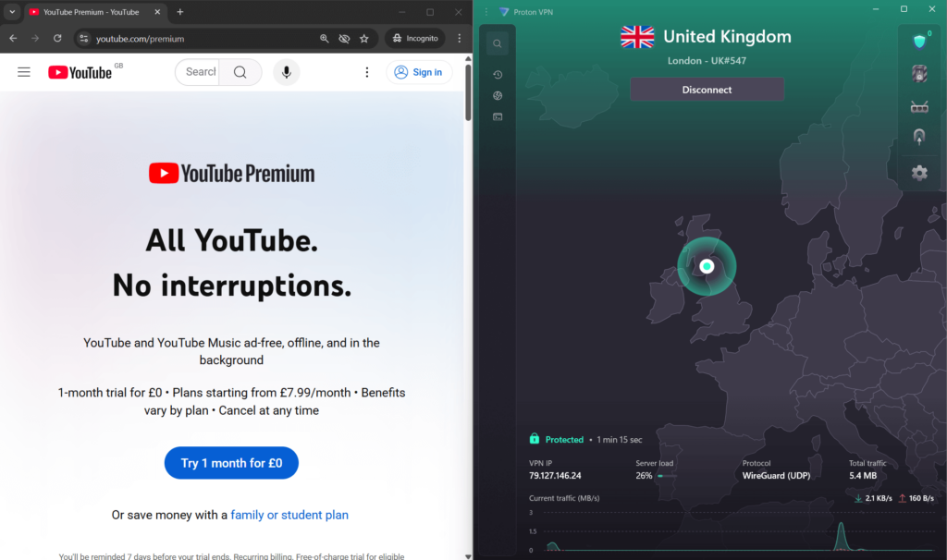The height and width of the screenshot is (560, 947).
Task: Click the YouTube search magnifier button
Action: click(240, 72)
